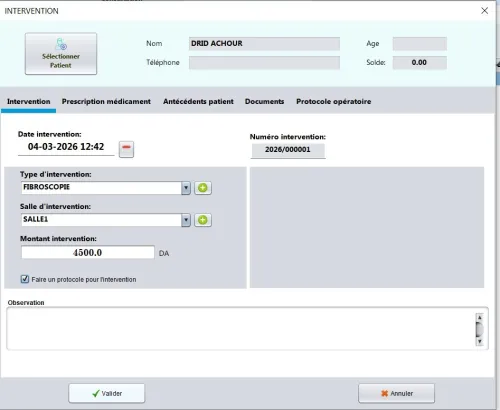Viewport: 500px width, 410px height.
Task: Click the Observation scrollbar thumb
Action: click(480, 329)
